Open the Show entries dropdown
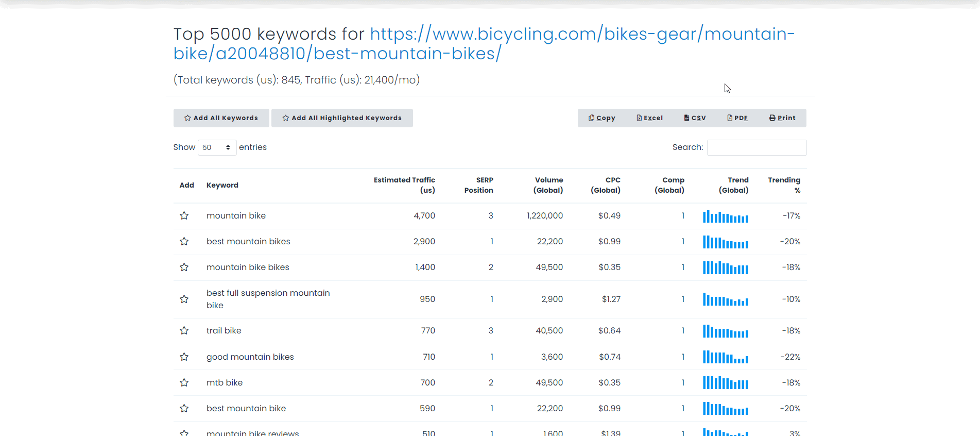Screen dimensions: 980x436 [x=217, y=147]
